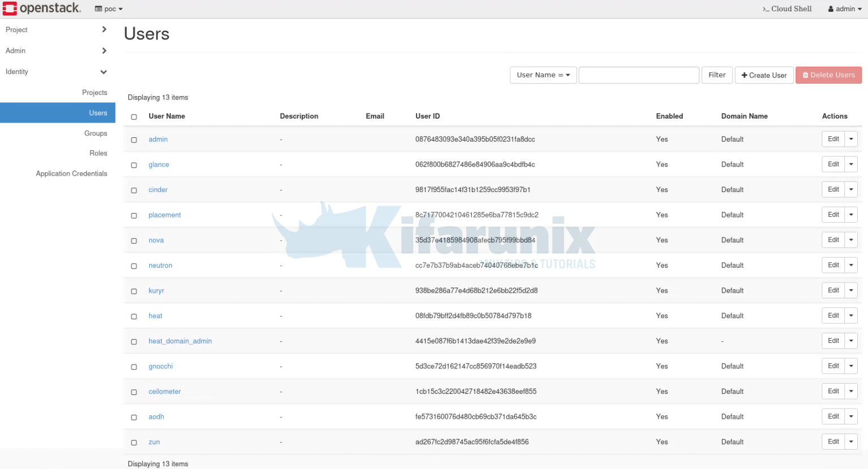This screenshot has width=868, height=469.
Task: Tick the checkbox for glance user
Action: 134,165
